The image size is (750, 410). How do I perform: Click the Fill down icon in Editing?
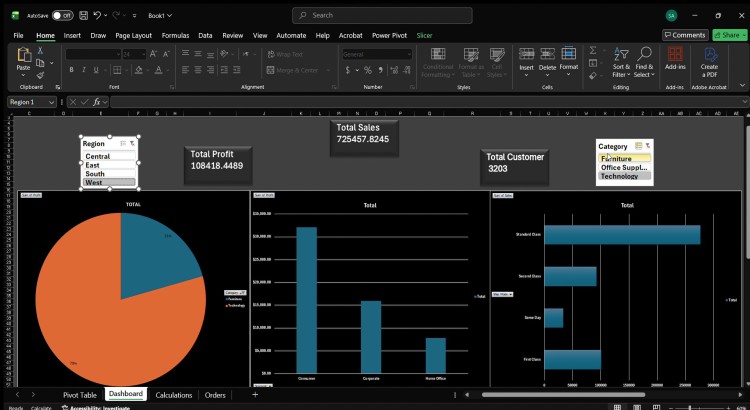(593, 63)
